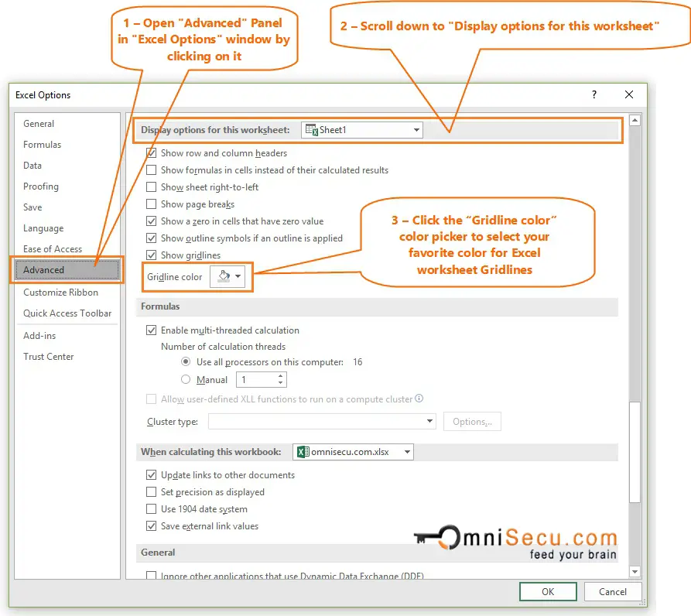This screenshot has height=616, width=691.
Task: Open the When calculating this workbook dropdown
Action: click(405, 451)
